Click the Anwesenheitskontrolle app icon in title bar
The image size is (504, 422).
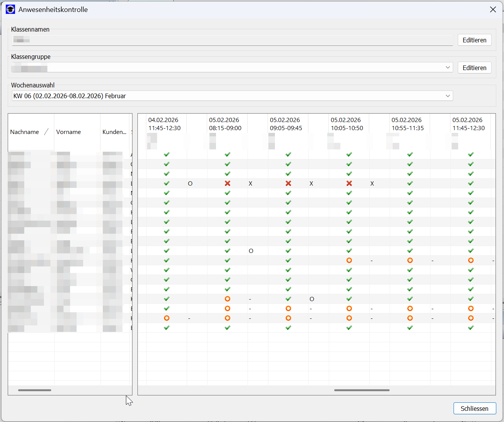click(10, 10)
